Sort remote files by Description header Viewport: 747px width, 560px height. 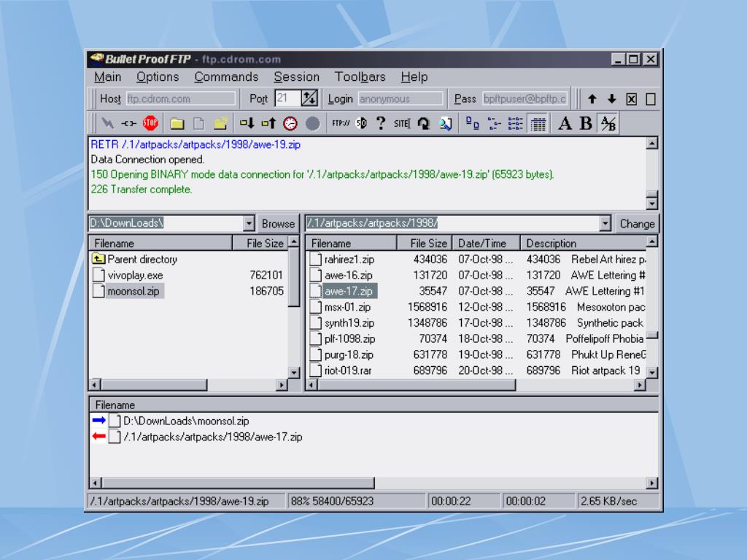[584, 244]
